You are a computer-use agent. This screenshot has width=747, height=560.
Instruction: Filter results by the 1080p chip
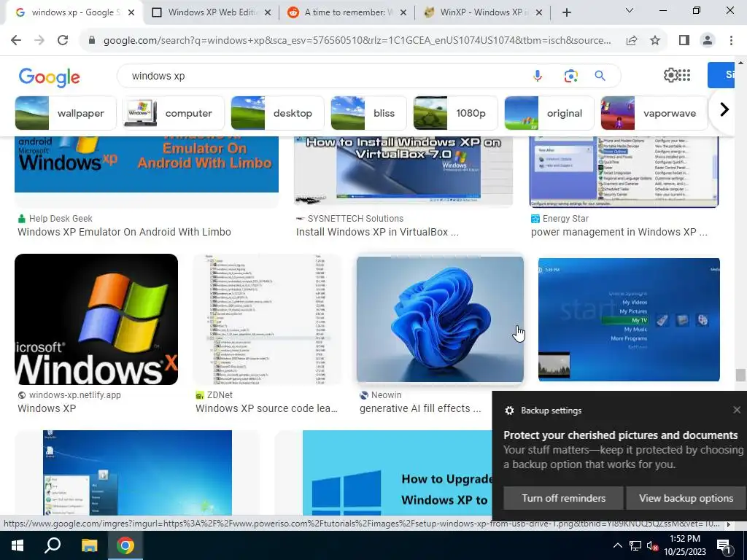pyautogui.click(x=455, y=113)
